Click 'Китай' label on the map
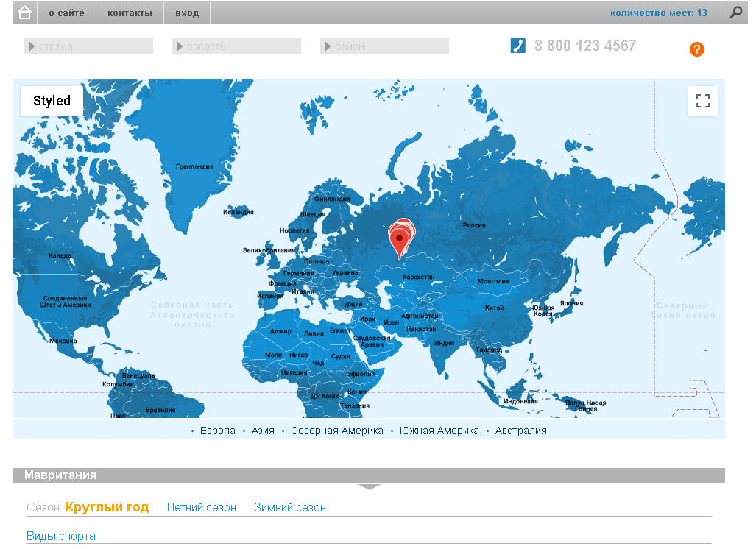The height and width of the screenshot is (549, 756). [494, 308]
